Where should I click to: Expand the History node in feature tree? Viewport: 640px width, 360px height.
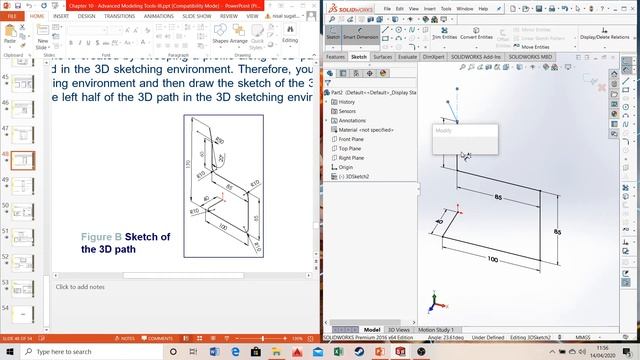pyautogui.click(x=327, y=102)
